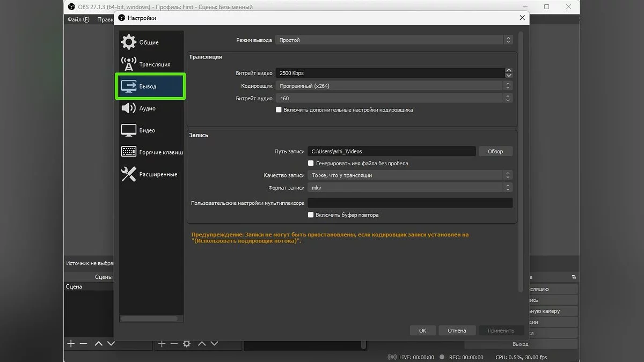Decrease Битрейт видео with down arrow
Image resolution: width=644 pixels, height=362 pixels.
point(509,76)
